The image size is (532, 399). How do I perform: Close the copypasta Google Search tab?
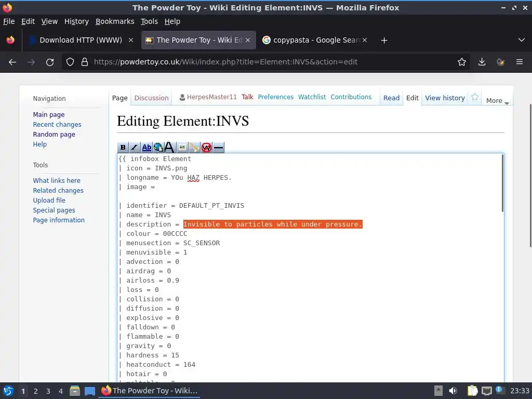tap(365, 40)
